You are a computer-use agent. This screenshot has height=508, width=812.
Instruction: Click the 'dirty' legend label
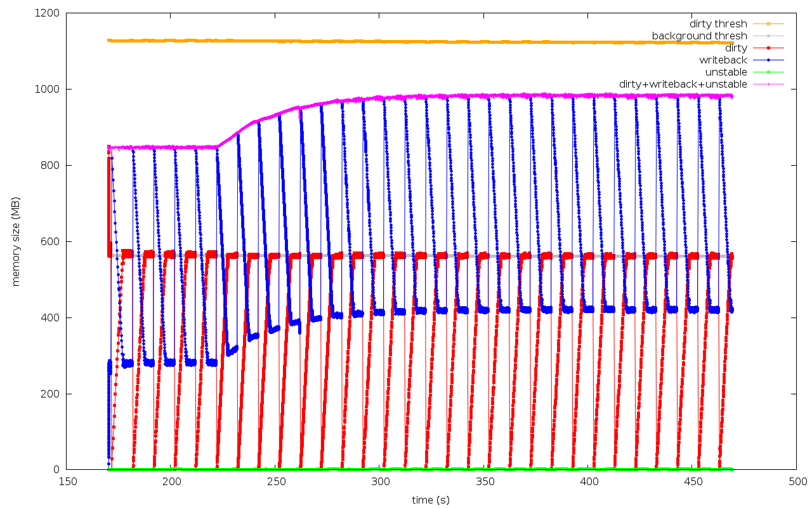click(736, 48)
